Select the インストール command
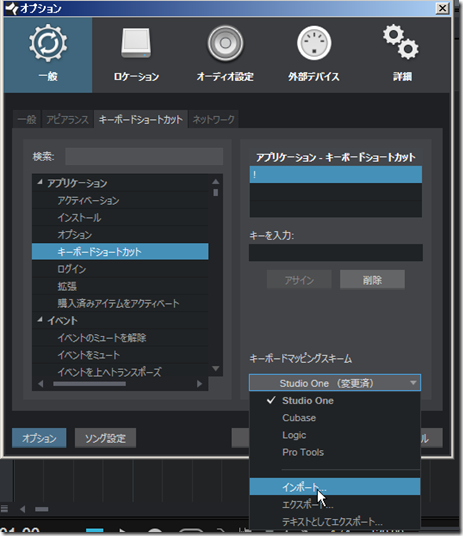463x536 pixels. pyautogui.click(x=120, y=217)
